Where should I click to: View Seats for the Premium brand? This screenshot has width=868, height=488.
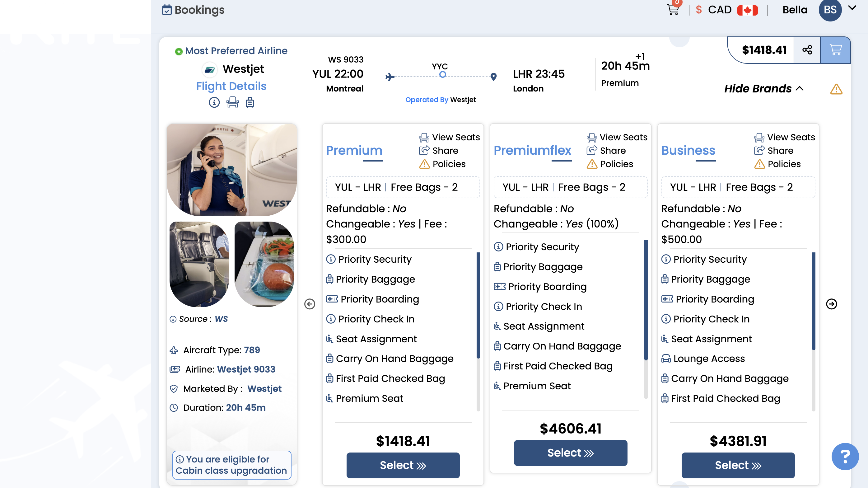[449, 137]
